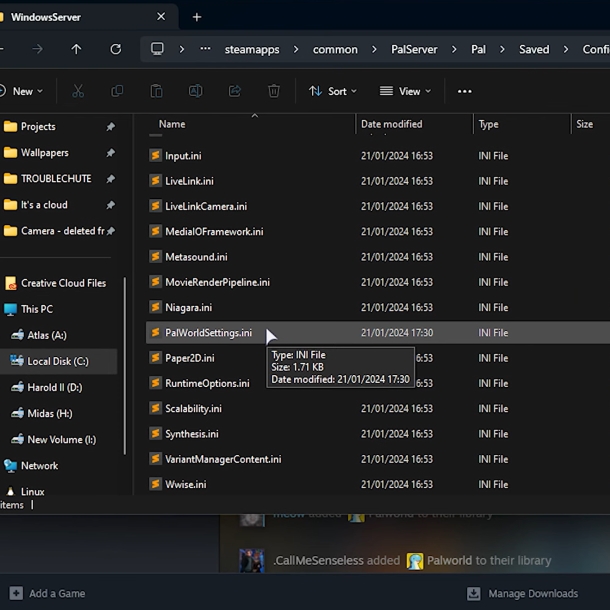Click the This PC monitor icon

[11, 309]
